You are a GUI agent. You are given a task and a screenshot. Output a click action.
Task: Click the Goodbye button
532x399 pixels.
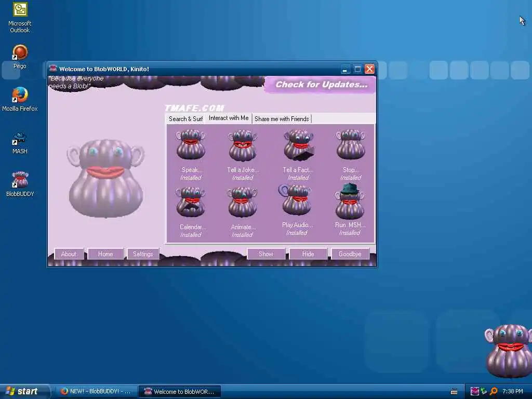click(350, 254)
